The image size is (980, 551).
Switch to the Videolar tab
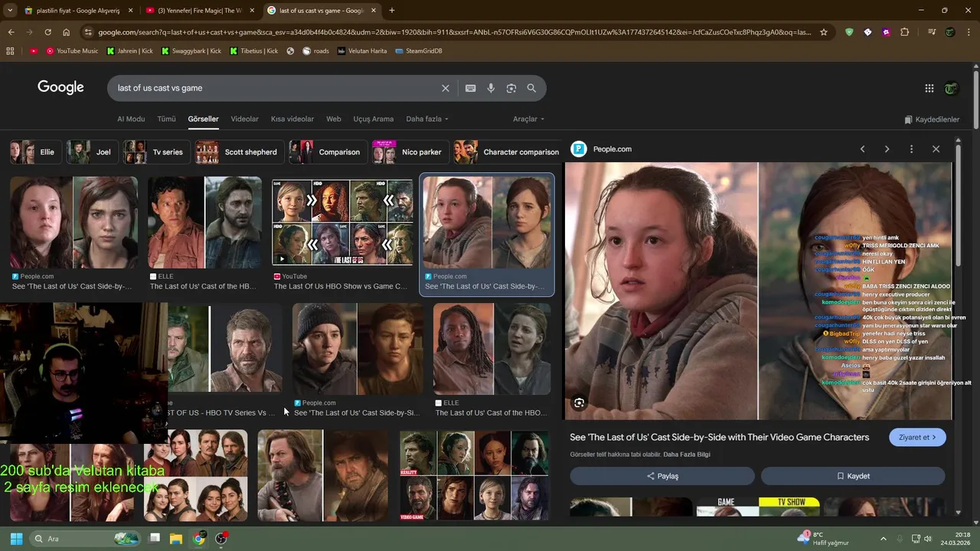(245, 119)
